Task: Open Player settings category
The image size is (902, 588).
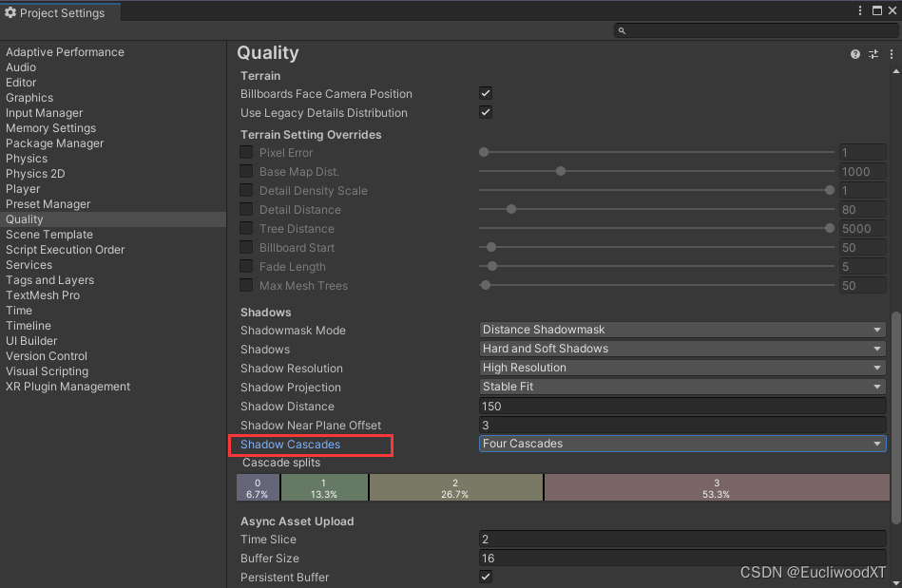Action: (23, 189)
